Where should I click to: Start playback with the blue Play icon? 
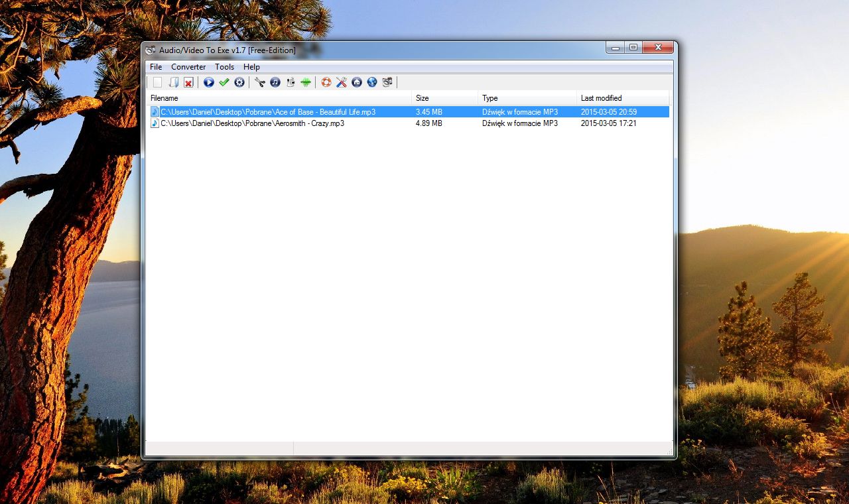209,82
